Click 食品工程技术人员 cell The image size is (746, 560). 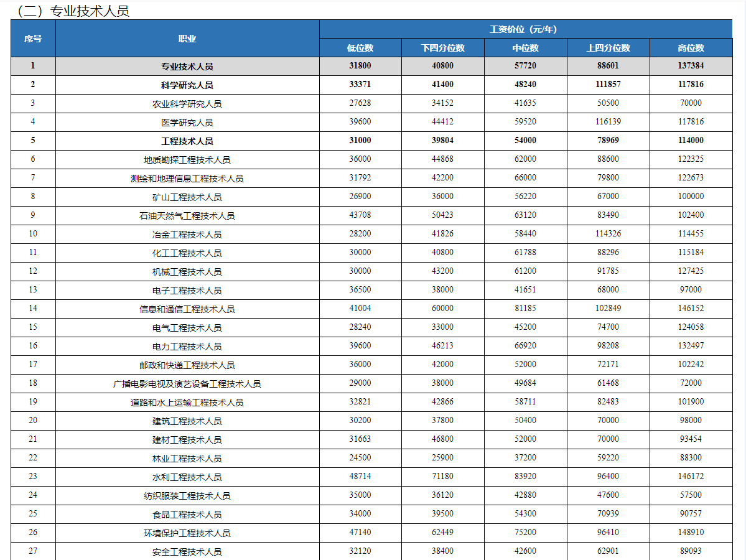tap(187, 514)
